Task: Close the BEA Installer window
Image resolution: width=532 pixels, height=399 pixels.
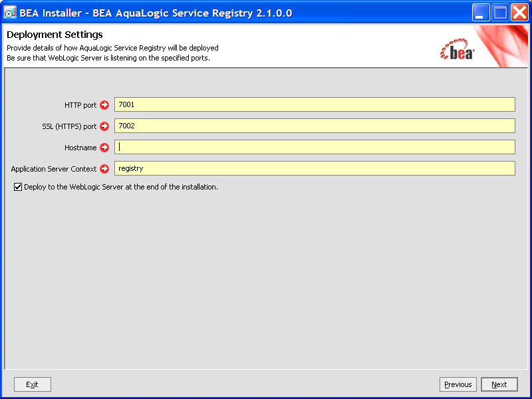Action: click(x=519, y=13)
